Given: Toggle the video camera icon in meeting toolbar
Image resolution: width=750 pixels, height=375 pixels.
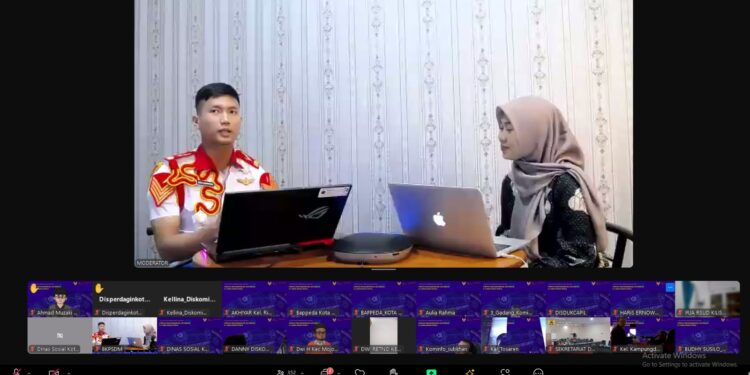Looking at the screenshot, I should [x=54, y=372].
